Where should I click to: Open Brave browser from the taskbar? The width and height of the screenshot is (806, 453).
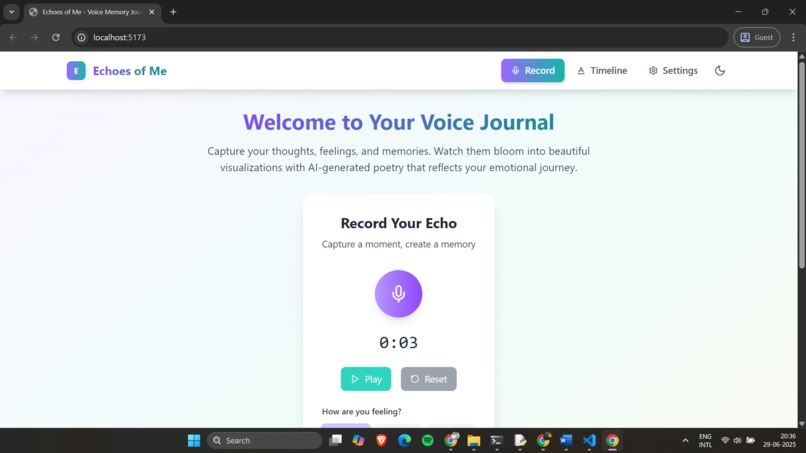(381, 441)
